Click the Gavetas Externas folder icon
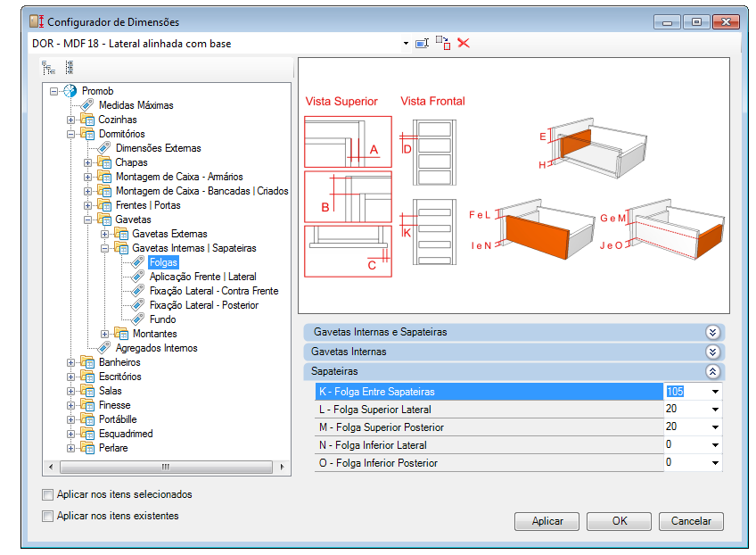Viewport: 756px width, 555px height. [121, 234]
